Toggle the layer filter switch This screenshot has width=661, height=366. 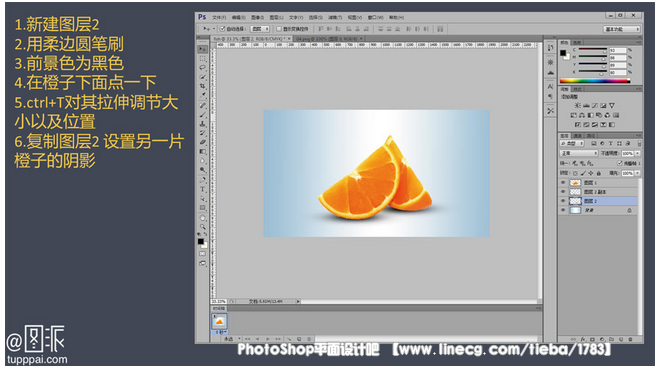pos(639,144)
